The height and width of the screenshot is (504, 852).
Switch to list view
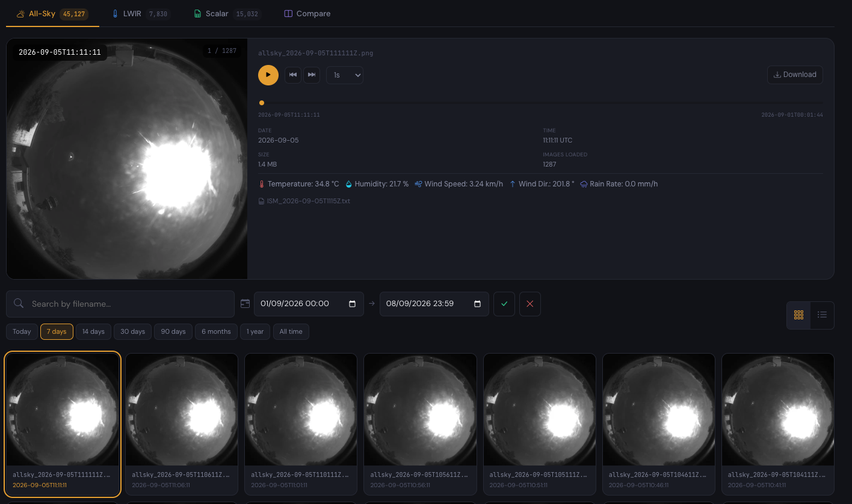pos(822,315)
